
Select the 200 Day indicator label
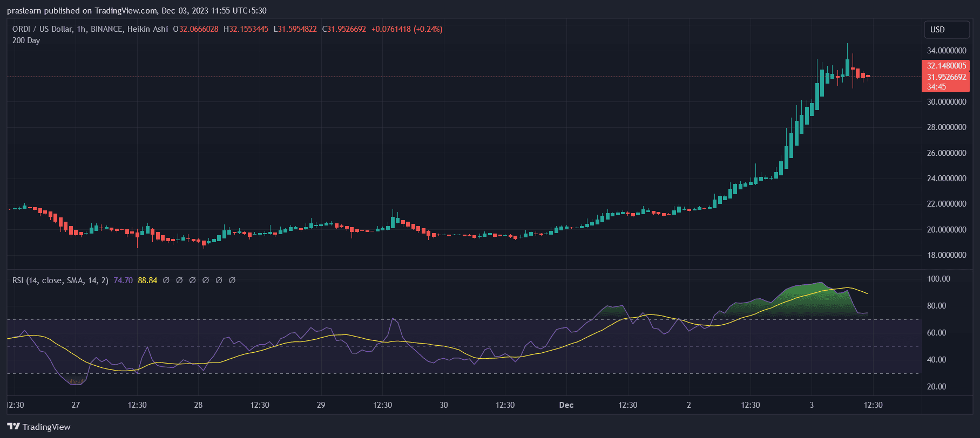point(26,40)
